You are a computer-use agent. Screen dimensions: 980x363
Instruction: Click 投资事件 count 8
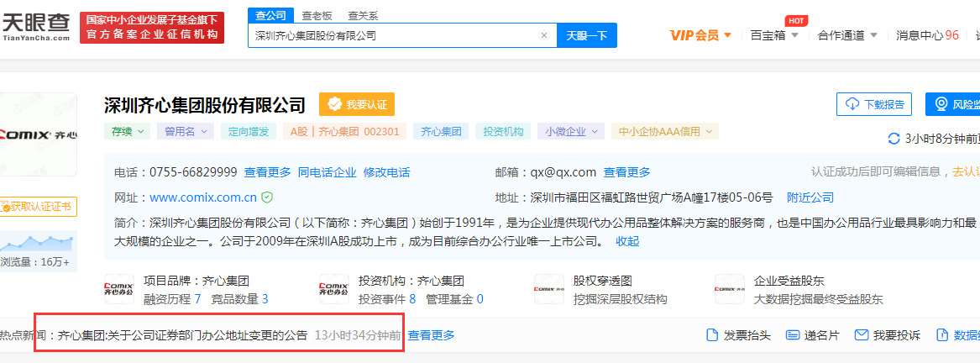(x=412, y=299)
